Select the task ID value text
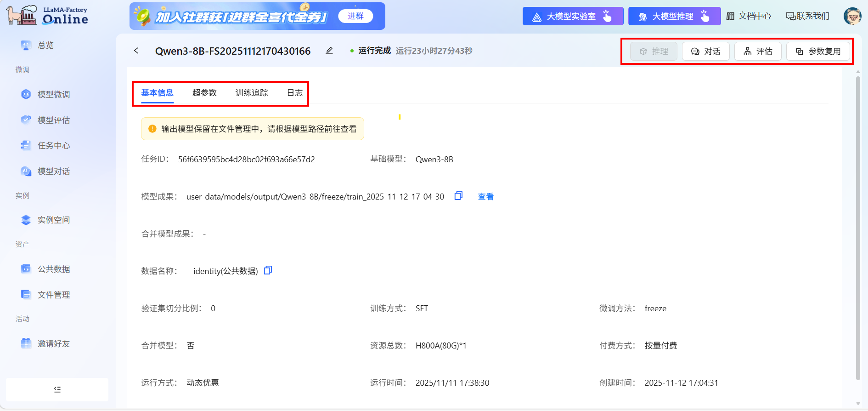The height and width of the screenshot is (411, 868). (247, 159)
